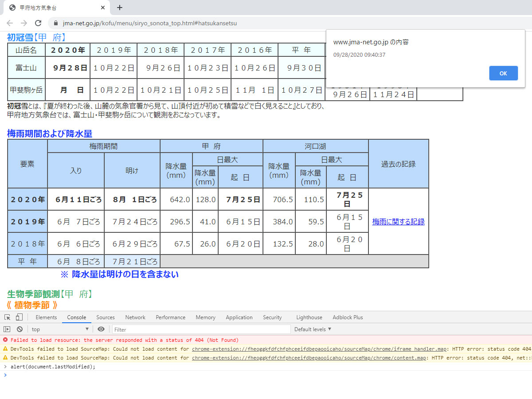The width and height of the screenshot is (532, 399).
Task: Toggle the live expression eye icon
Action: [x=101, y=329]
